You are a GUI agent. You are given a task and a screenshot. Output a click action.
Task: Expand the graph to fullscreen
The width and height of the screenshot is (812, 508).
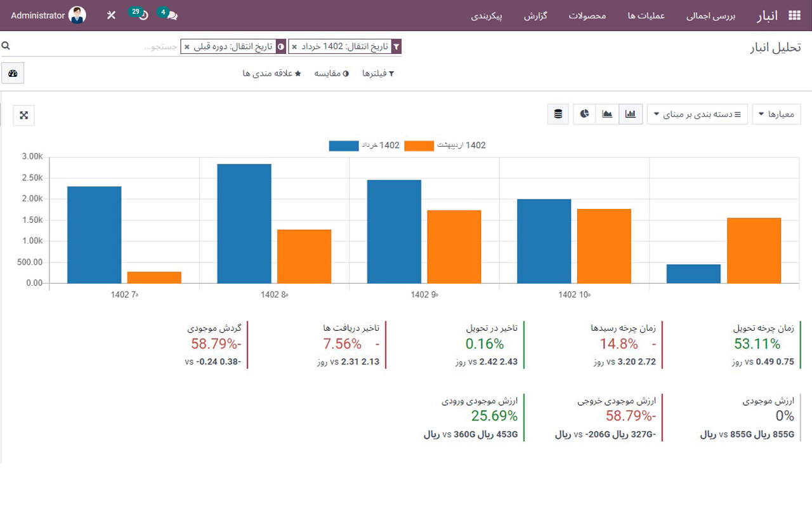coord(23,116)
